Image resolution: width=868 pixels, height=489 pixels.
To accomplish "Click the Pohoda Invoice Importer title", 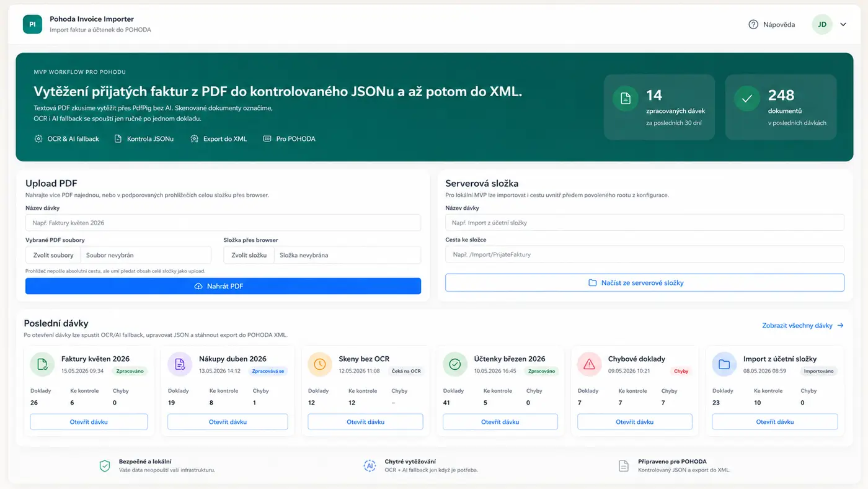I will point(92,19).
